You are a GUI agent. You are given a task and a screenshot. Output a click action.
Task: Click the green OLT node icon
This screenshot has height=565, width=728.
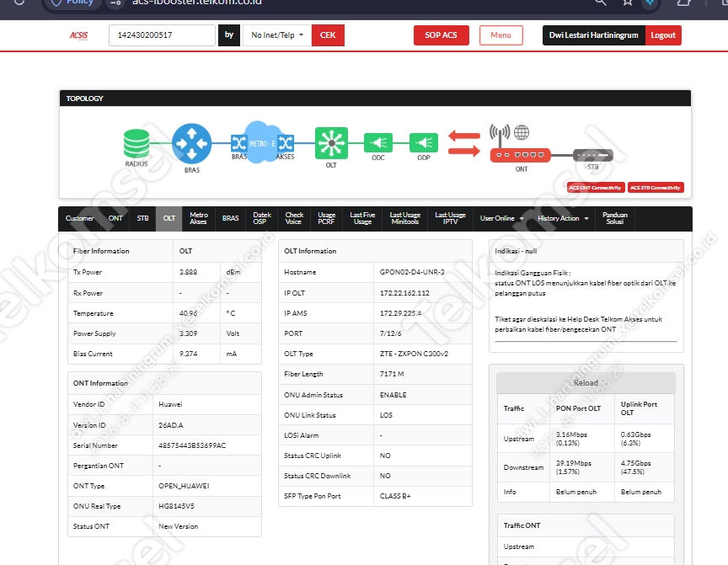tap(331, 143)
